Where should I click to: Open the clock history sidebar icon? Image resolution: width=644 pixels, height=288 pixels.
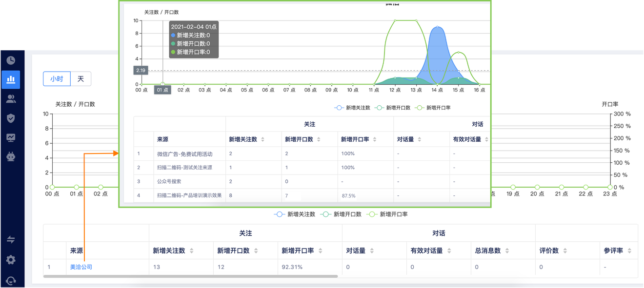coord(11,60)
